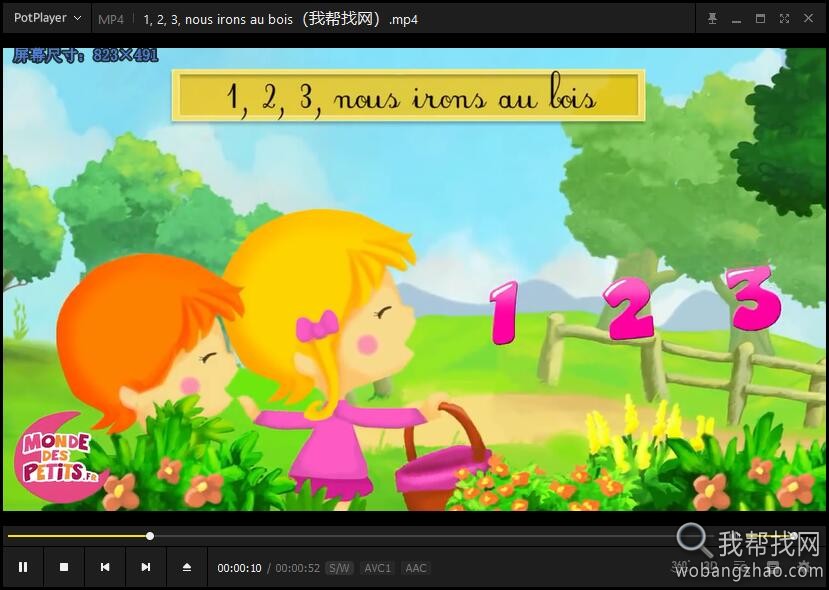Close the PotPlayer window

coord(808,19)
